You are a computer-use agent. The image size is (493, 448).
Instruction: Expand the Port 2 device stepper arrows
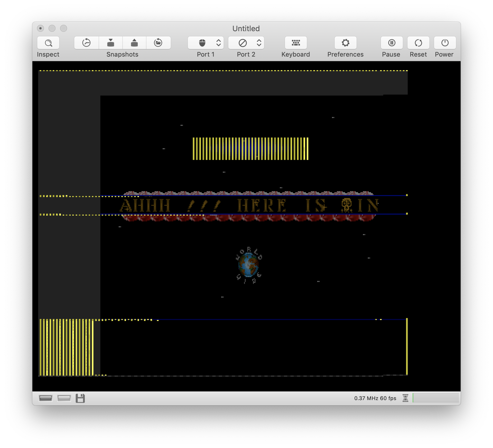(x=259, y=43)
